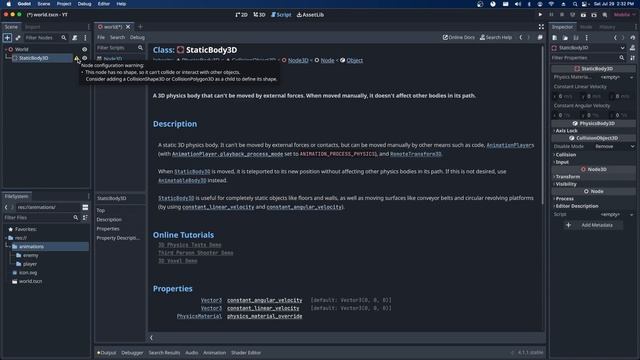The image size is (640, 360).
Task: Create a new resource in Inspector
Action: click(555, 38)
